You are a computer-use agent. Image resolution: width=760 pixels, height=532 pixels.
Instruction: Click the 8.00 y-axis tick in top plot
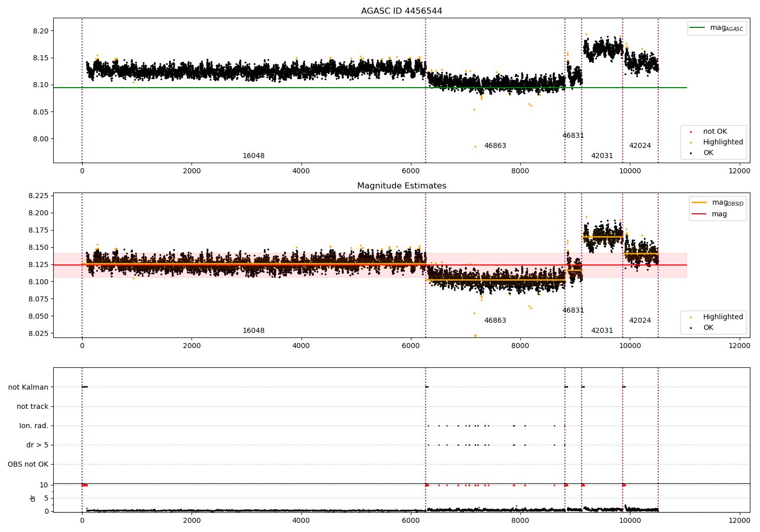[41, 139]
